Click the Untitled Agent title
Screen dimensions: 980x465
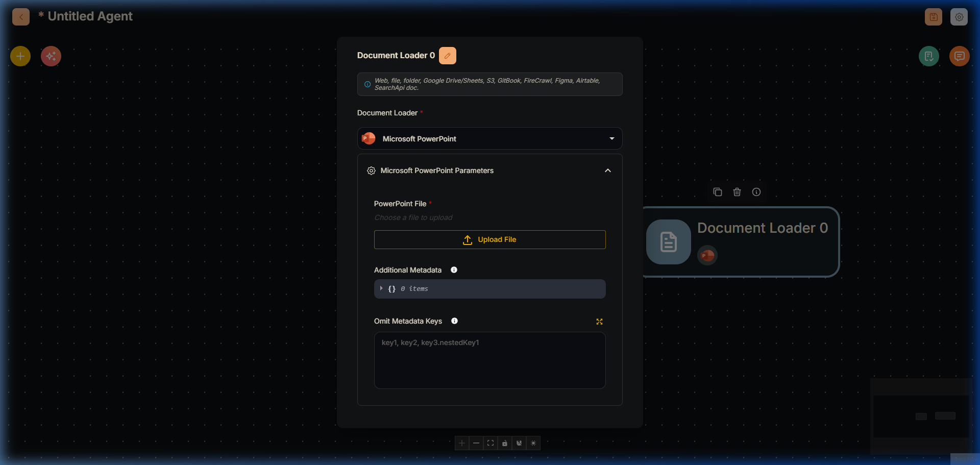90,16
